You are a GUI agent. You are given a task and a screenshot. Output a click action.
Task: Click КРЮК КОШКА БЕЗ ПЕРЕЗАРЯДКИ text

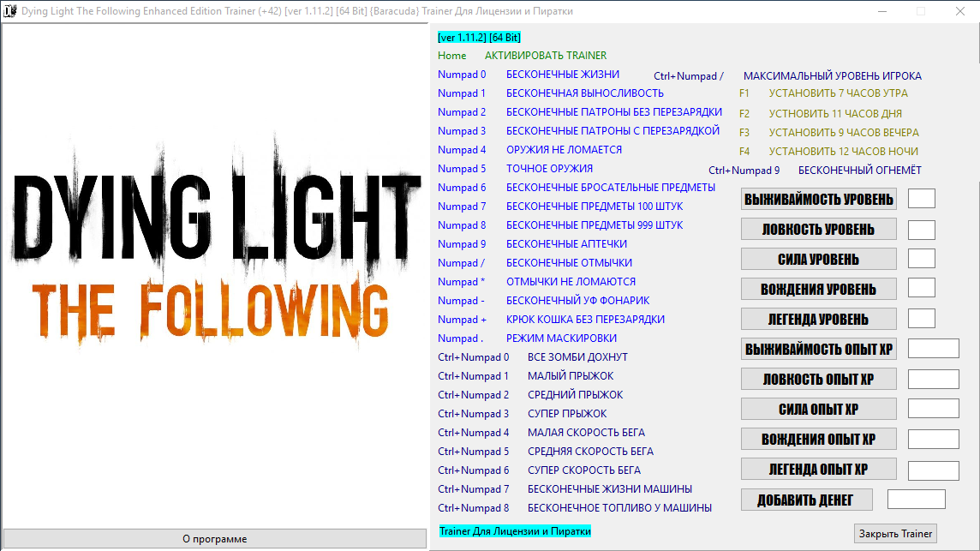pyautogui.click(x=585, y=319)
